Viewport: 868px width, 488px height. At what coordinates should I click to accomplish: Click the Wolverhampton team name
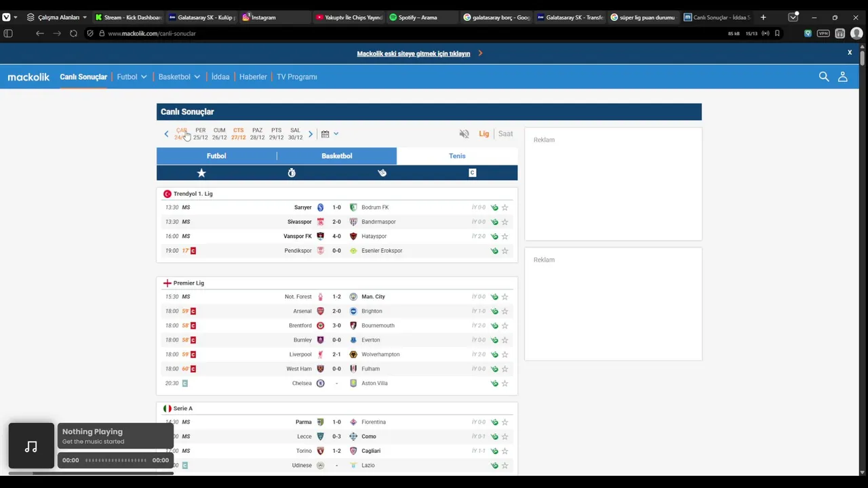pyautogui.click(x=380, y=354)
